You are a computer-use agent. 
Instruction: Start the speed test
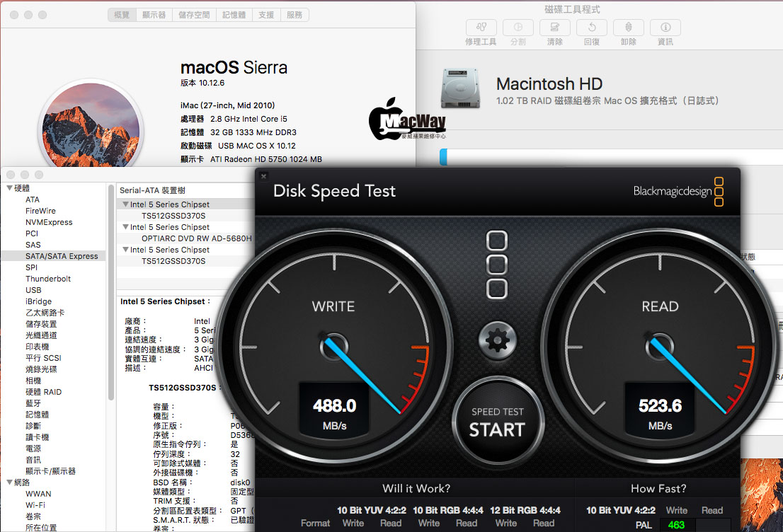(x=498, y=422)
